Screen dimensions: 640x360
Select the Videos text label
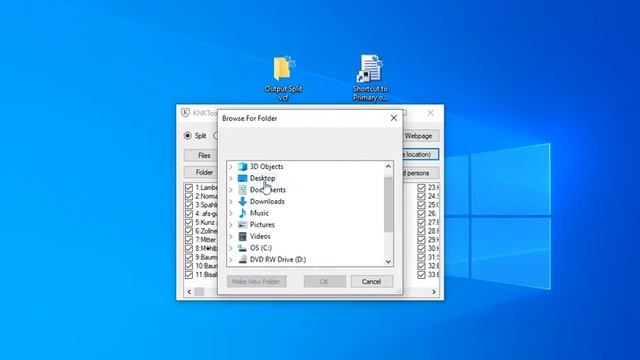[x=260, y=236]
